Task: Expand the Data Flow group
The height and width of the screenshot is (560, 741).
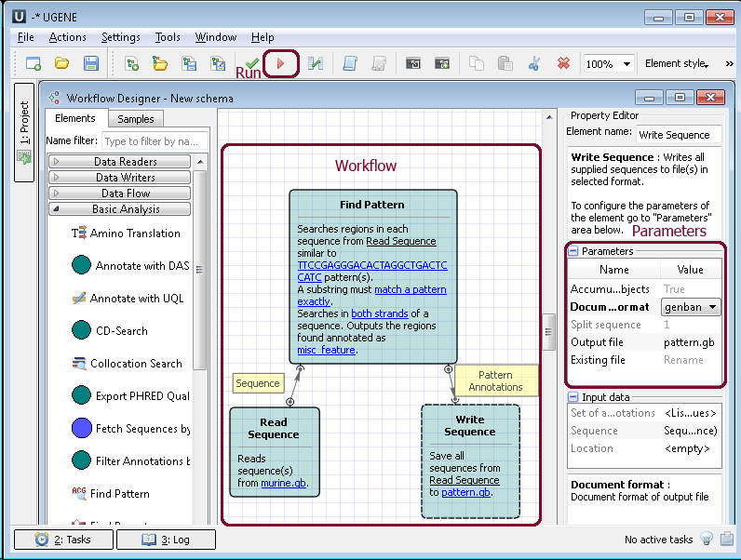Action: point(119,193)
